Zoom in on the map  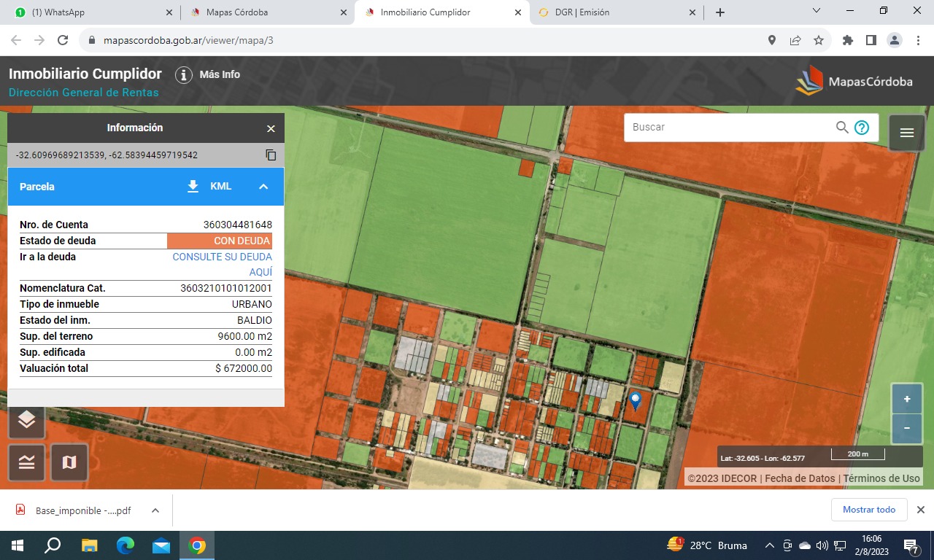tap(907, 399)
